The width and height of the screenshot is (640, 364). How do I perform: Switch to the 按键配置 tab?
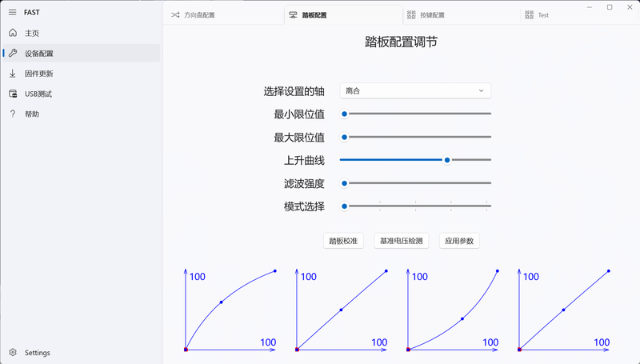462,14
